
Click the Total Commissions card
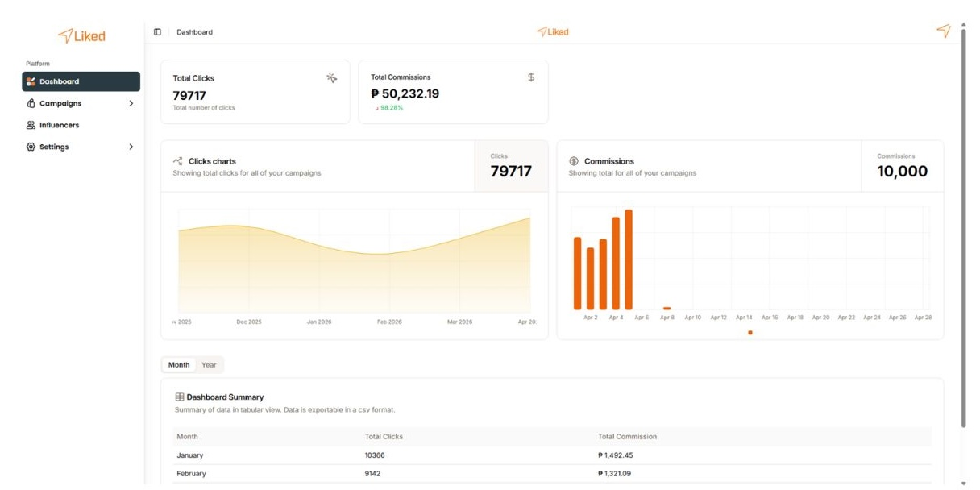[x=454, y=92]
